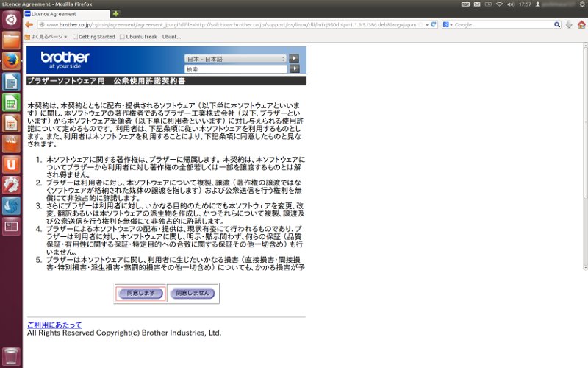Open the network wifi indicator
The image size is (588, 368).
pos(499,4)
